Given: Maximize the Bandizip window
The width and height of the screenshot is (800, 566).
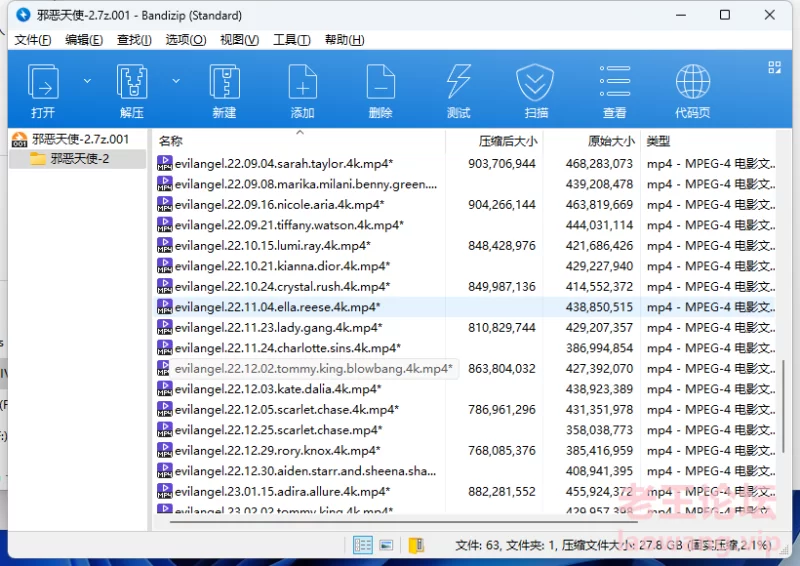Looking at the screenshot, I should coord(724,15).
